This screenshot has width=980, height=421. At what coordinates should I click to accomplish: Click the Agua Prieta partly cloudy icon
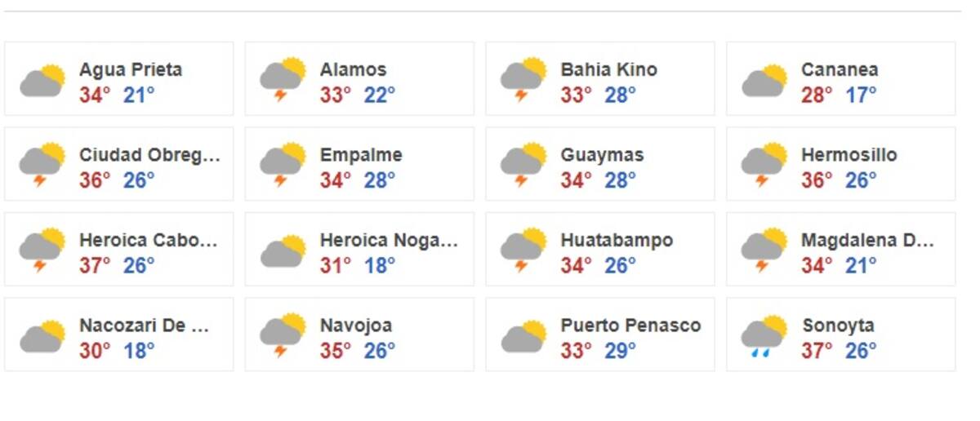tap(42, 80)
